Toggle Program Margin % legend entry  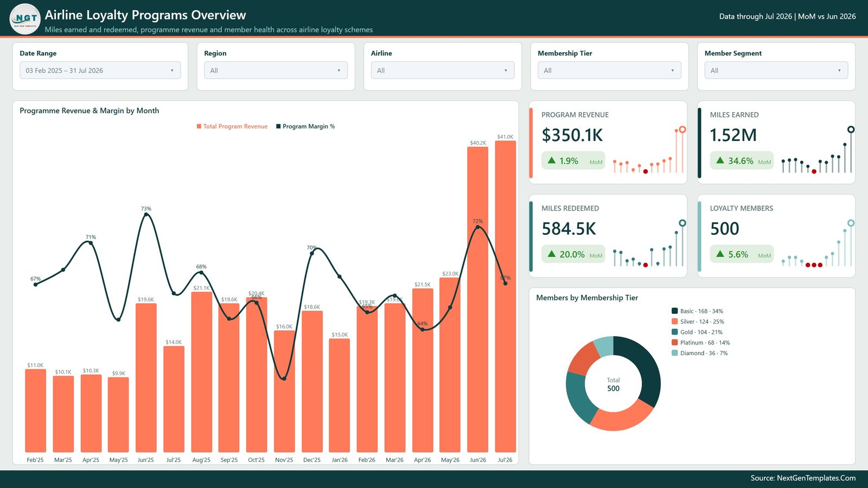[305, 126]
